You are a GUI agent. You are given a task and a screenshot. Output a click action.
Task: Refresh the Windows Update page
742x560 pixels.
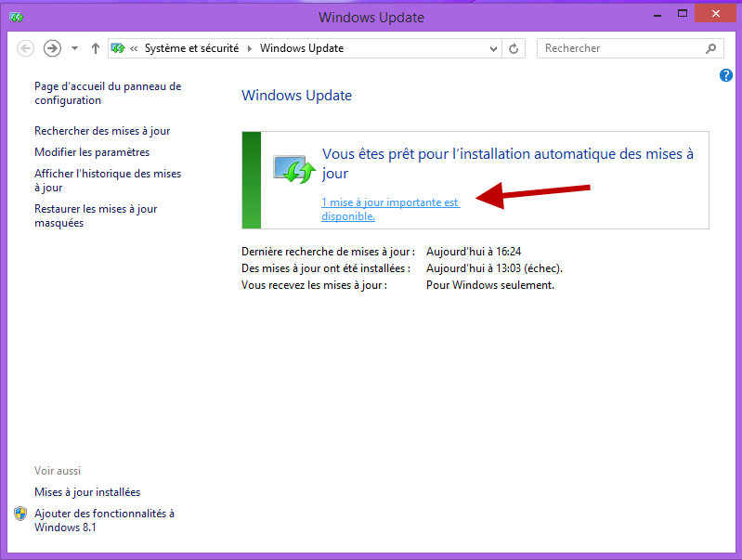tap(514, 48)
